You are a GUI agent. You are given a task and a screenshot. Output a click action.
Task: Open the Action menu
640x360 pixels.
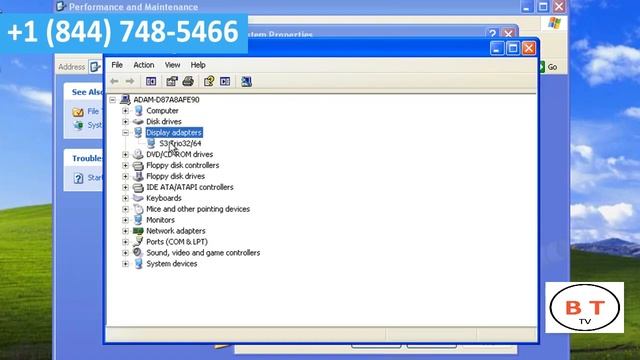pyautogui.click(x=144, y=65)
